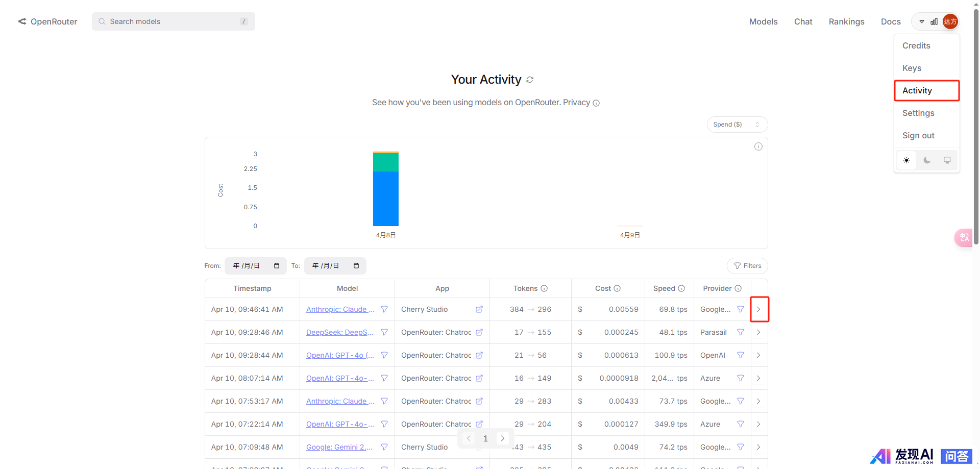Screen dimensions: 980x469
Task: Click the refresh icon beside Your Activity
Action: [530, 80]
